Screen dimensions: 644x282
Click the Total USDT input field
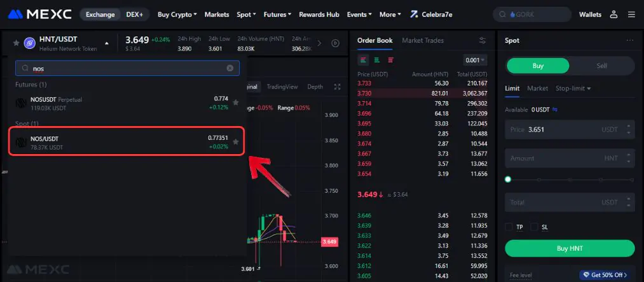[x=570, y=202]
